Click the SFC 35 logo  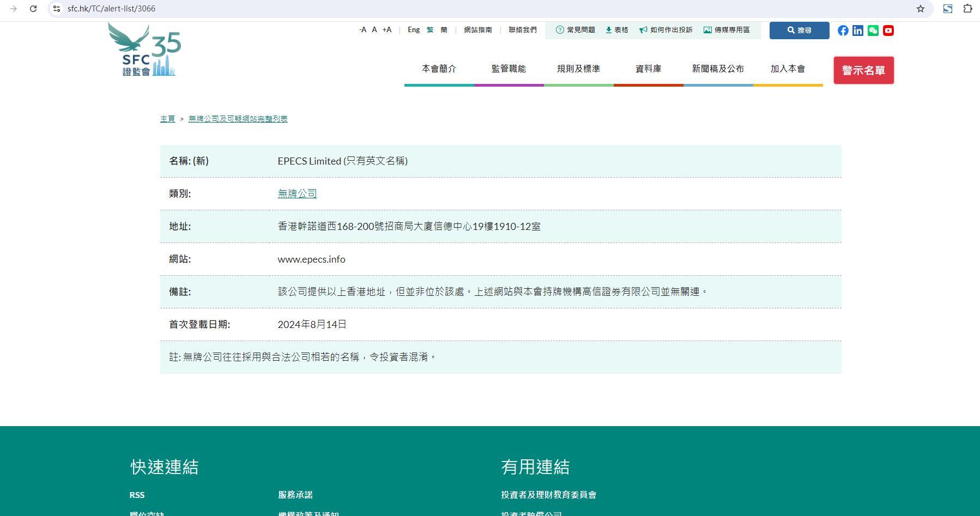144,50
